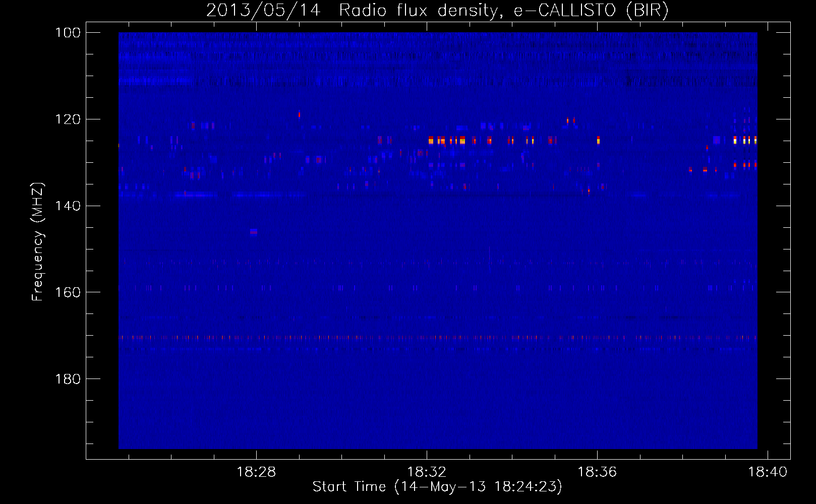This screenshot has width=816, height=504.
Task: Click the "Start Time (14-May-13 18:24:23)" label
Action: coord(437,487)
